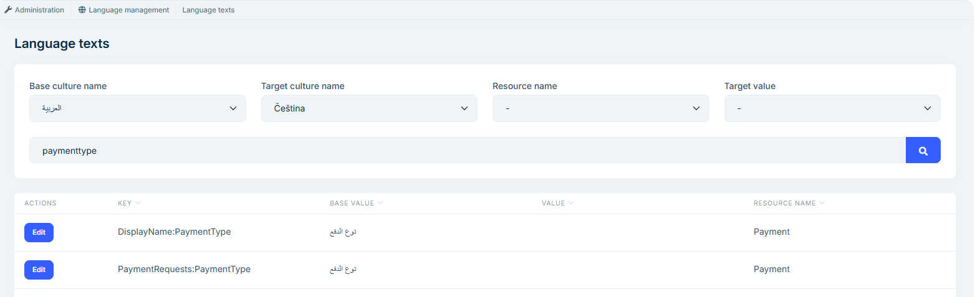Go to Administration breadcrumb
This screenshot has height=297, width=980.
tap(39, 10)
